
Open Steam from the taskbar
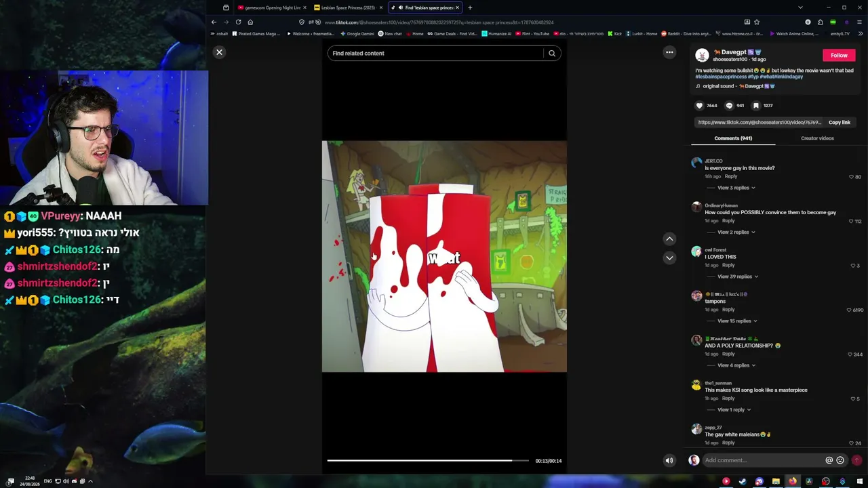point(743,481)
